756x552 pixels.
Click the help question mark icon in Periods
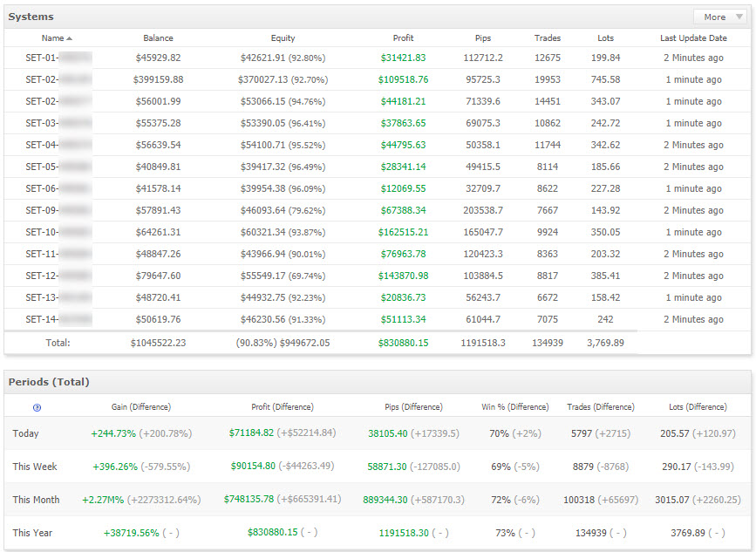point(37,407)
